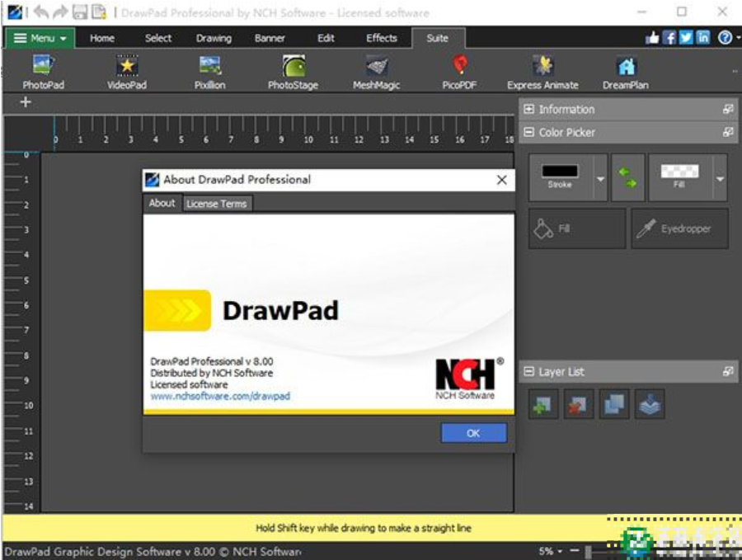Select the About tab in dialog
Viewport: 742px width, 560px height.
point(162,203)
